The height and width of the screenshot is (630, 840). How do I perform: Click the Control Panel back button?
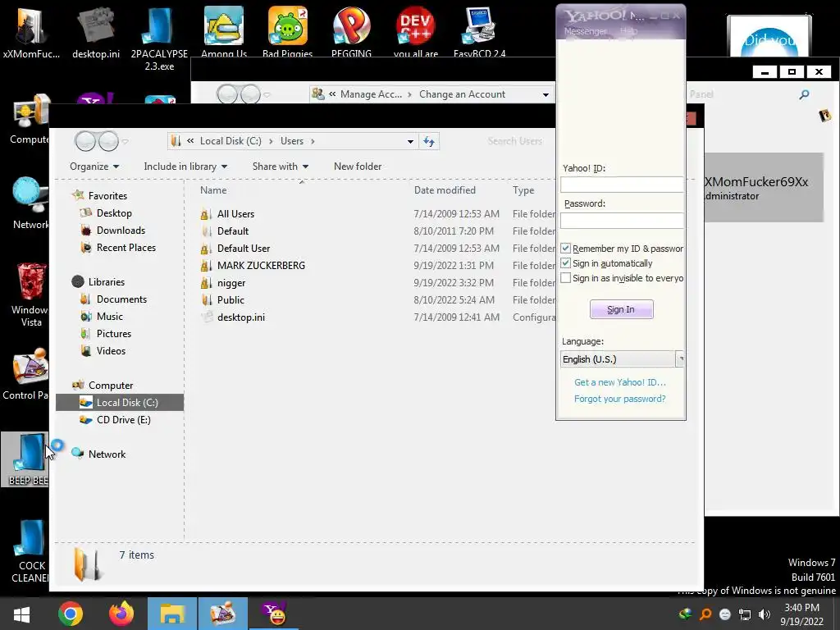tap(227, 95)
